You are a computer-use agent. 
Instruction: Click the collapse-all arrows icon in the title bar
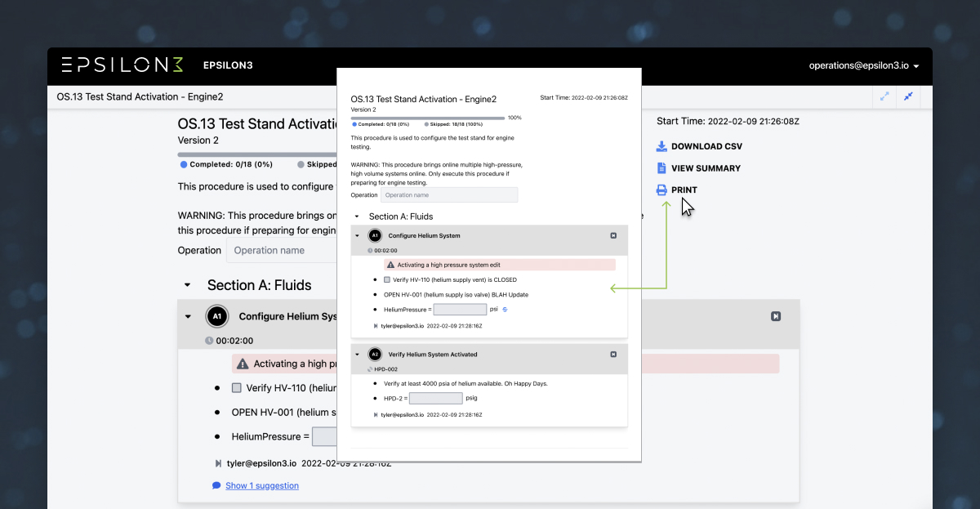[908, 96]
